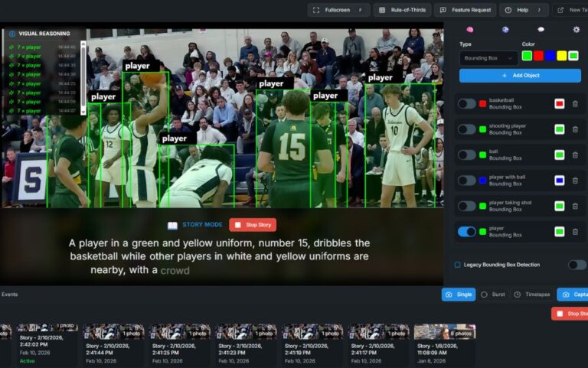The width and height of the screenshot is (588, 368).
Task: Delete the shooting player object
Action: 576,129
